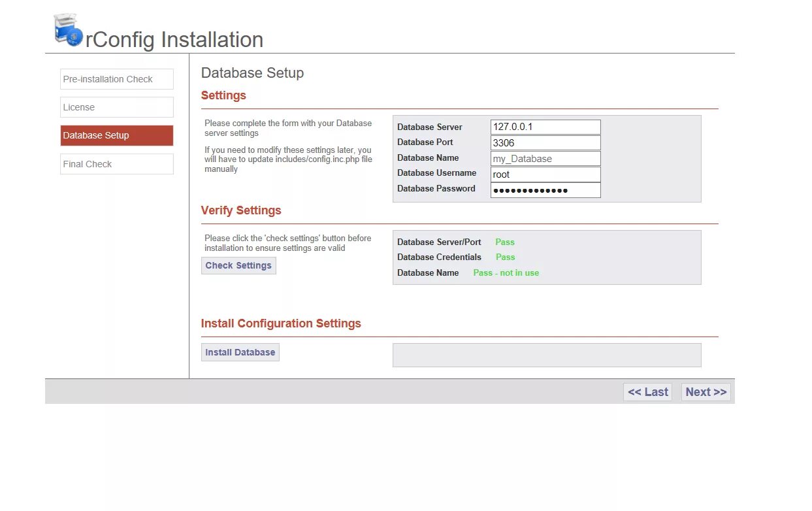
Task: Open the Final Check step
Action: 117,164
